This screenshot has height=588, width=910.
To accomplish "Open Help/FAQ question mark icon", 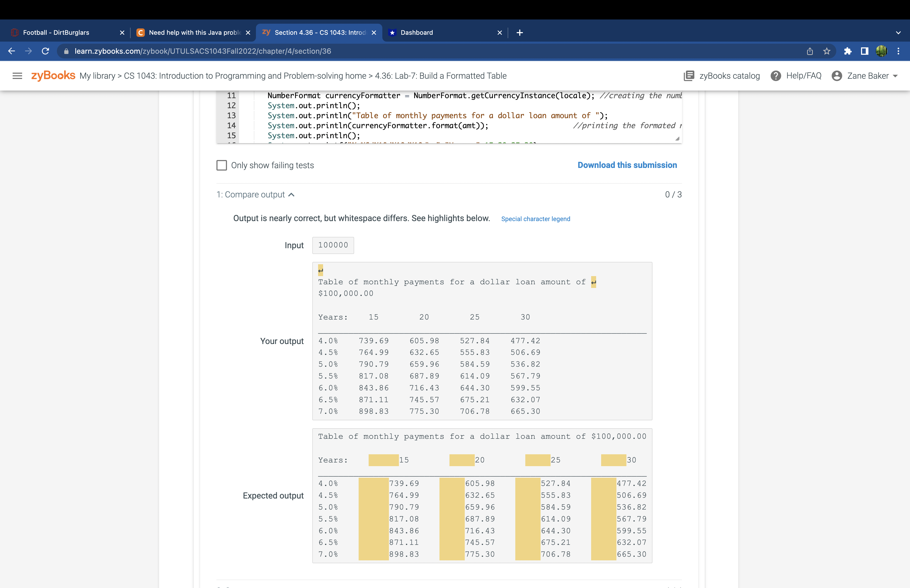I will tap(776, 76).
